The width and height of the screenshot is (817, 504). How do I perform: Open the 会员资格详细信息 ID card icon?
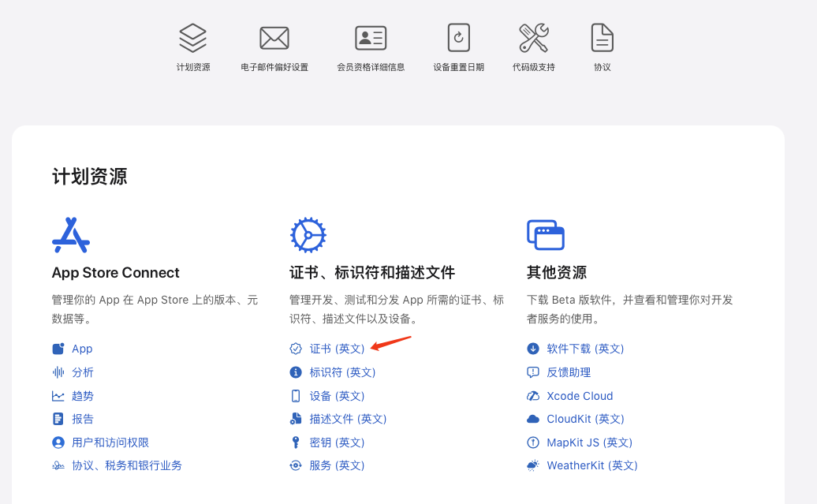371,38
